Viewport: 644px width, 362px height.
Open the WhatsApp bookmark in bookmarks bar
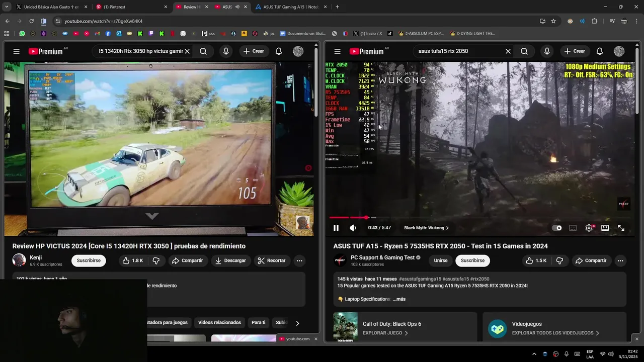click(x=22, y=34)
